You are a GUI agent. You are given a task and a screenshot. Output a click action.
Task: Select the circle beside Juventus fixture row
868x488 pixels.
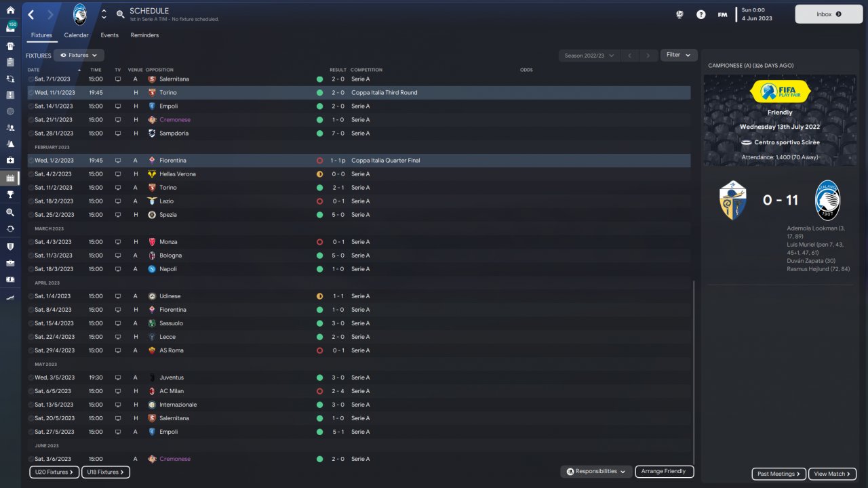tap(31, 378)
